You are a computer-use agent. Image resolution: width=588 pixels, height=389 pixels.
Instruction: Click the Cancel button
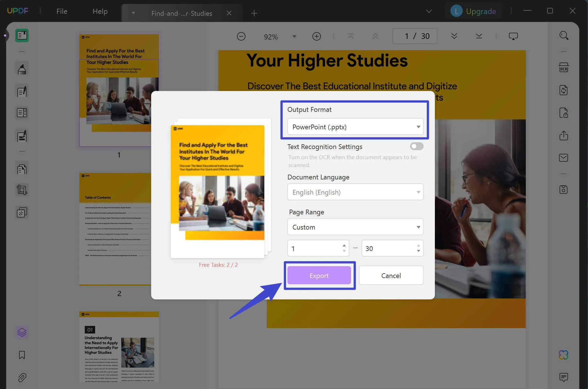(391, 275)
